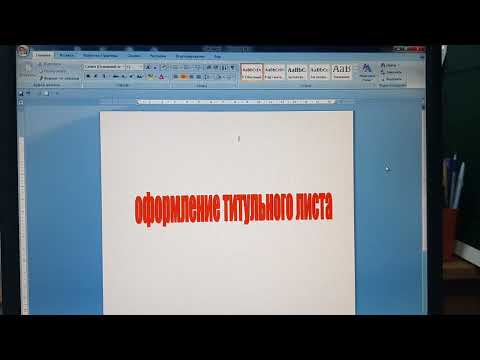This screenshot has width=480, height=360.
Task: Open the round Office button menu
Action: [23, 51]
